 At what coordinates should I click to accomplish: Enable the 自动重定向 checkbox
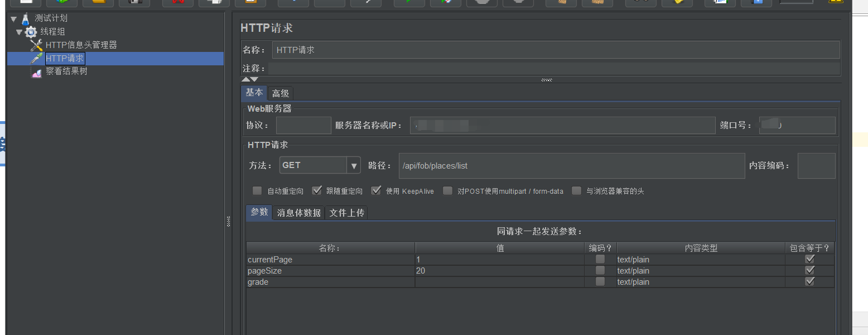[257, 190]
